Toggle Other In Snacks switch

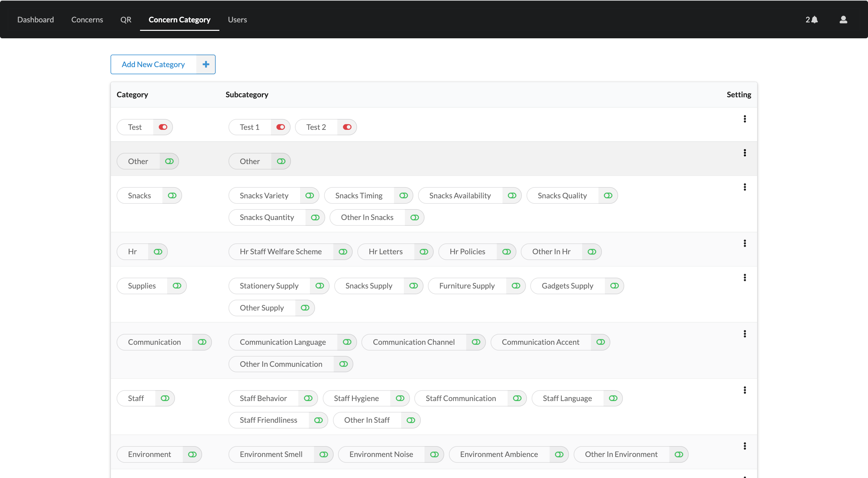pyautogui.click(x=415, y=218)
